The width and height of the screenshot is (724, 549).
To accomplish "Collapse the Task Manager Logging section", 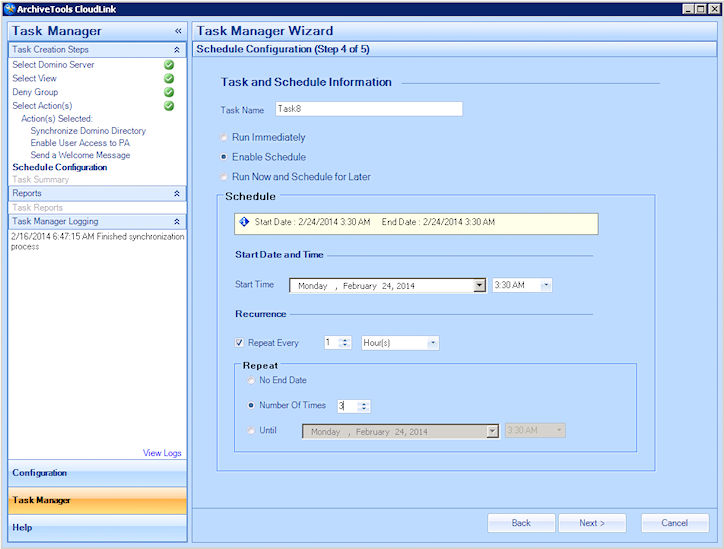I will pyautogui.click(x=177, y=222).
